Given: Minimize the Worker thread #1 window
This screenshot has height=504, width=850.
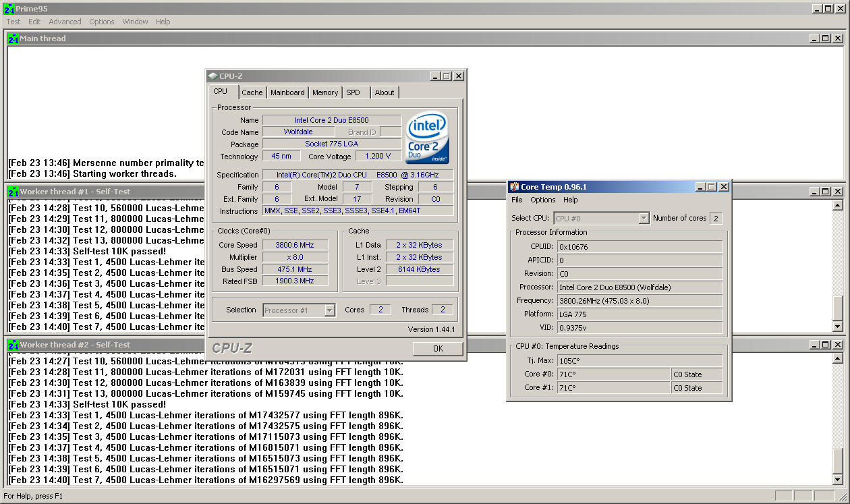Looking at the screenshot, I should click(x=814, y=192).
